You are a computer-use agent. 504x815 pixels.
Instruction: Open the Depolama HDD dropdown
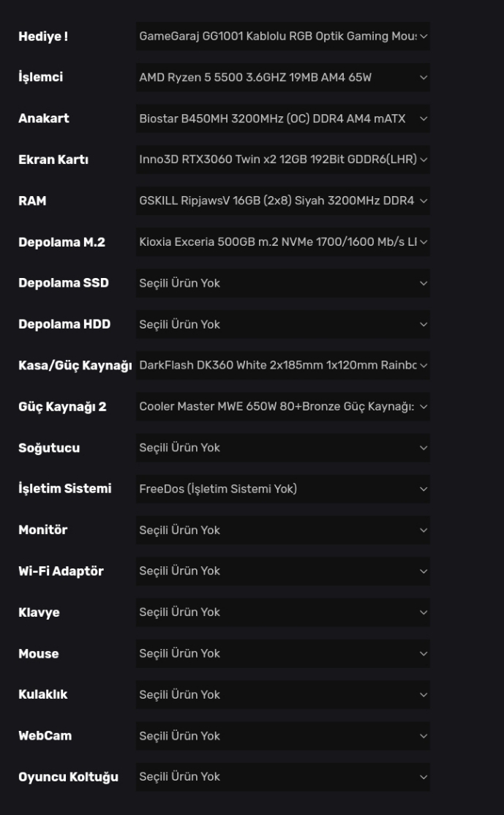(282, 324)
